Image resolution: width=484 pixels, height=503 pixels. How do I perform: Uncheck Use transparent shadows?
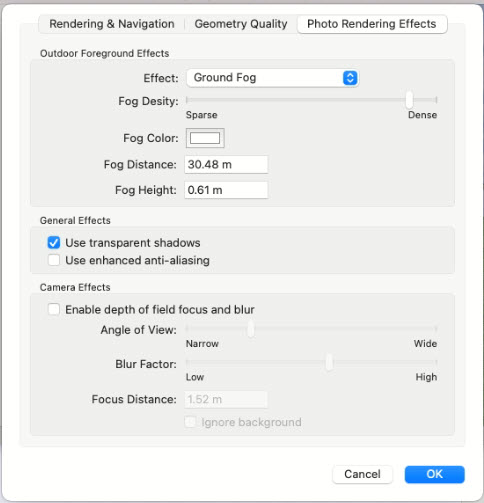pos(54,243)
